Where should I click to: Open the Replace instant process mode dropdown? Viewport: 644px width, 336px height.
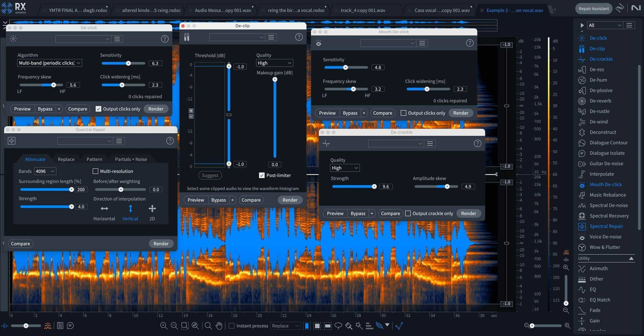[285, 326]
